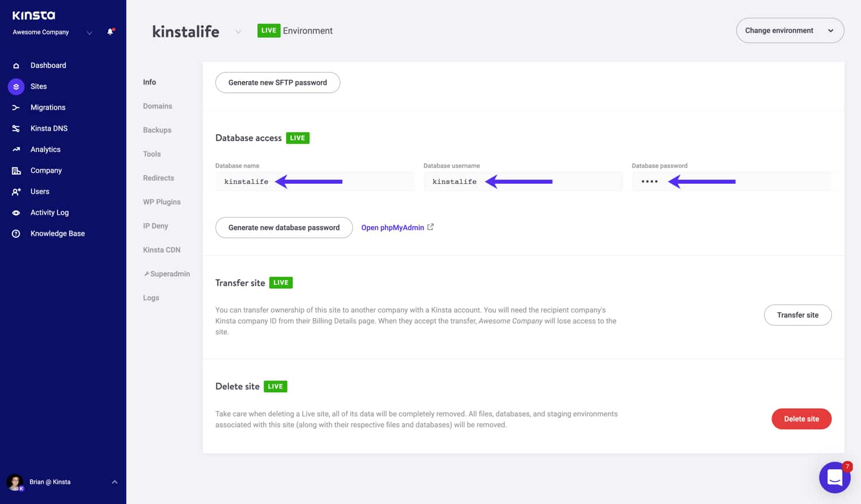Click the Sites layers icon
This screenshot has width=861, height=504.
[x=16, y=87]
